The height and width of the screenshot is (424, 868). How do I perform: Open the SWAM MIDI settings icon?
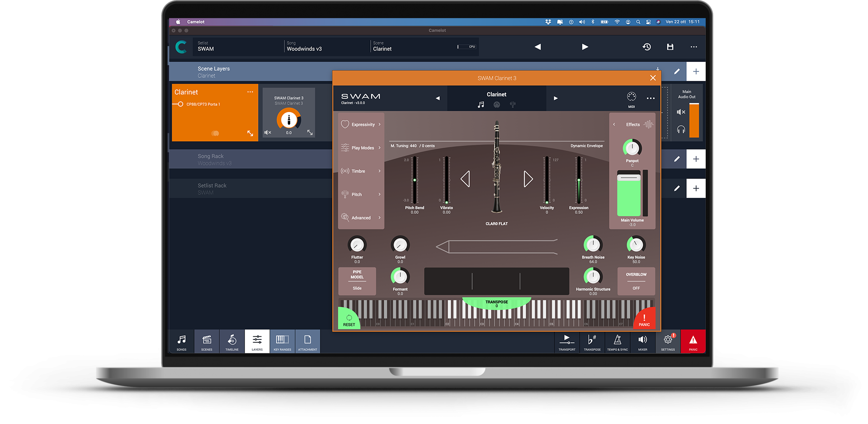[x=632, y=97]
